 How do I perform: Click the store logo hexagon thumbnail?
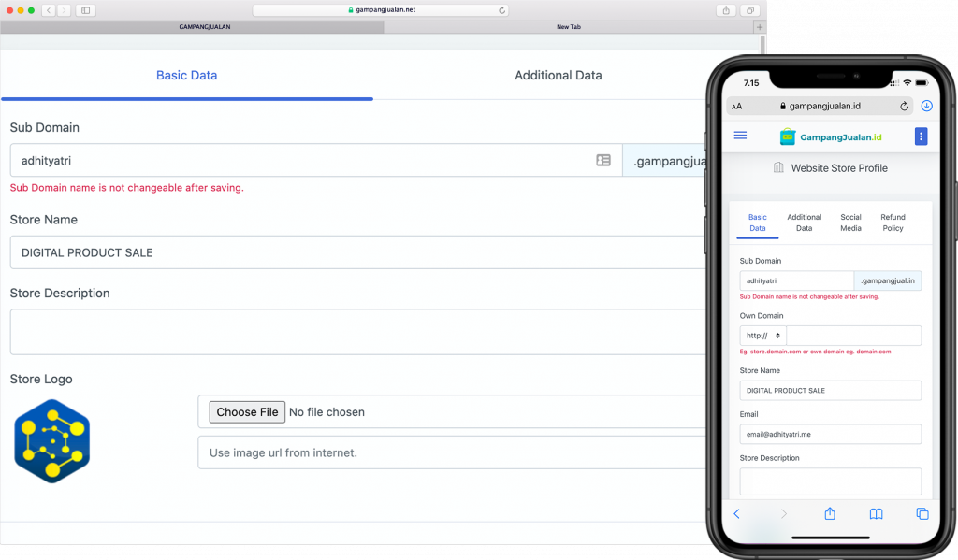(52, 441)
